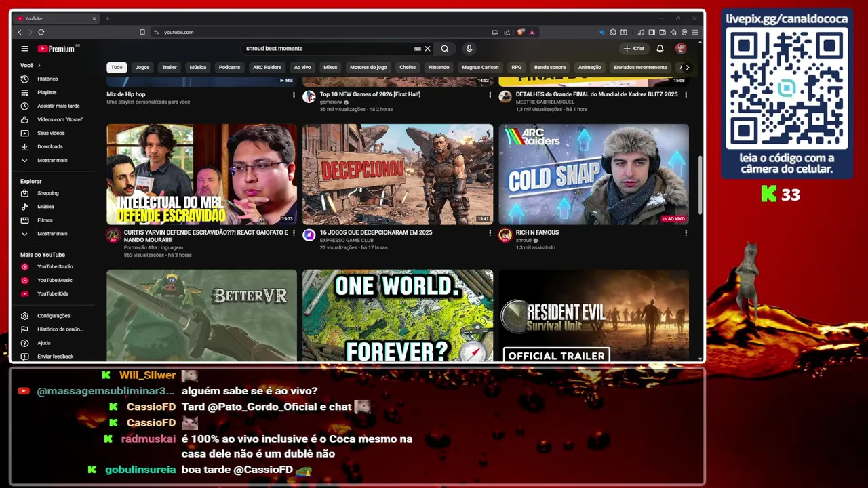Open options for Curtis Yarvin video
The width and height of the screenshot is (868, 488).
click(x=294, y=233)
